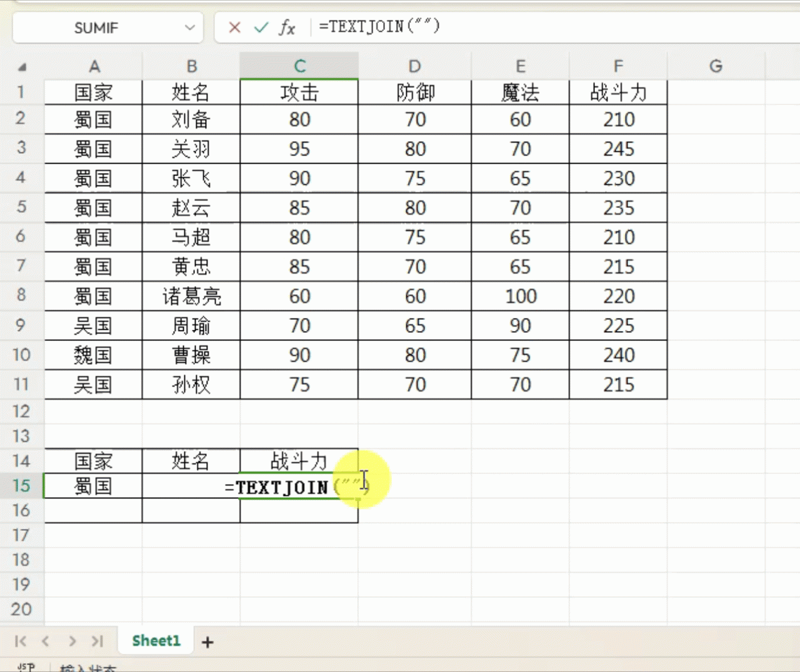
Task: Click the 蜀国 cell in row 15
Action: tap(94, 486)
